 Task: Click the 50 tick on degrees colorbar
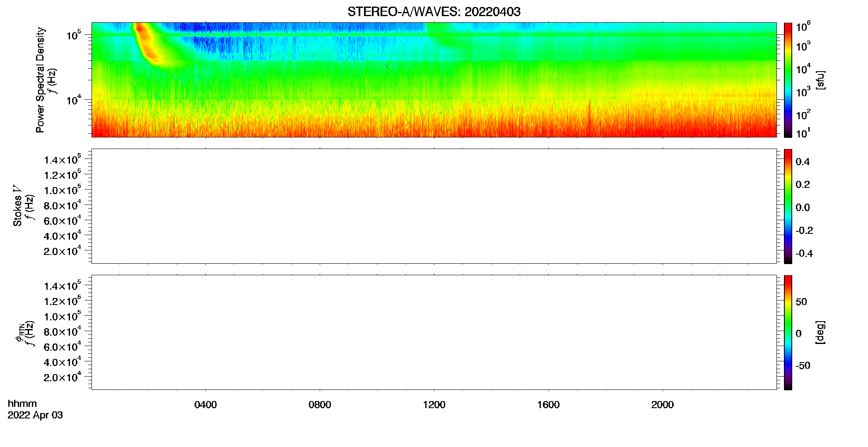click(801, 302)
